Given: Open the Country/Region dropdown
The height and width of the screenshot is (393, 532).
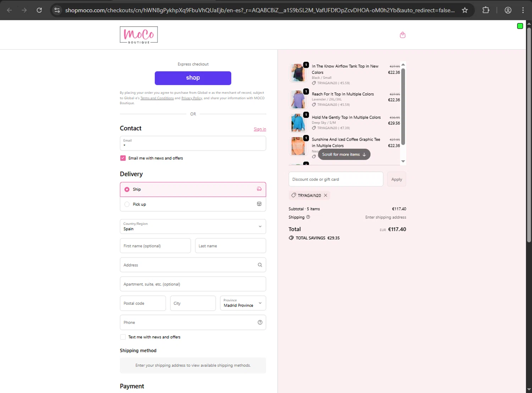Looking at the screenshot, I should pos(193,226).
